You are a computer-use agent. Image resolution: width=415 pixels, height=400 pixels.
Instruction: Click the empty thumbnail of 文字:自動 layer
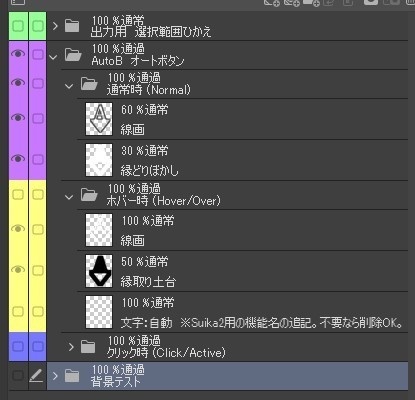click(x=99, y=312)
